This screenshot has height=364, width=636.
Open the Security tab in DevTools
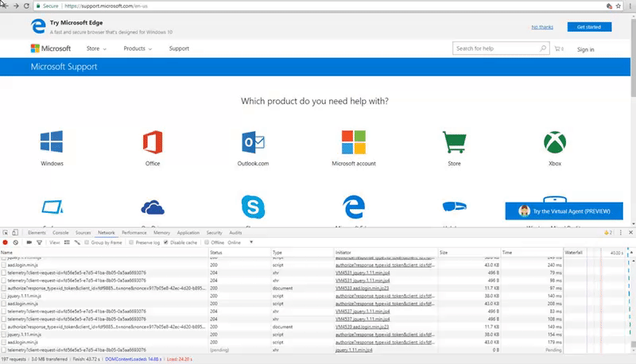[214, 233]
